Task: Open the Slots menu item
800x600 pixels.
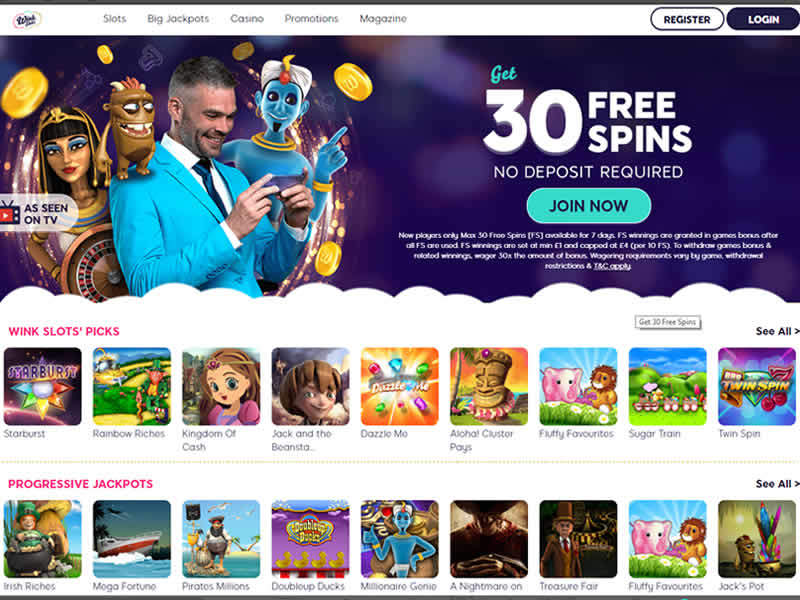Action: pyautogui.click(x=114, y=19)
